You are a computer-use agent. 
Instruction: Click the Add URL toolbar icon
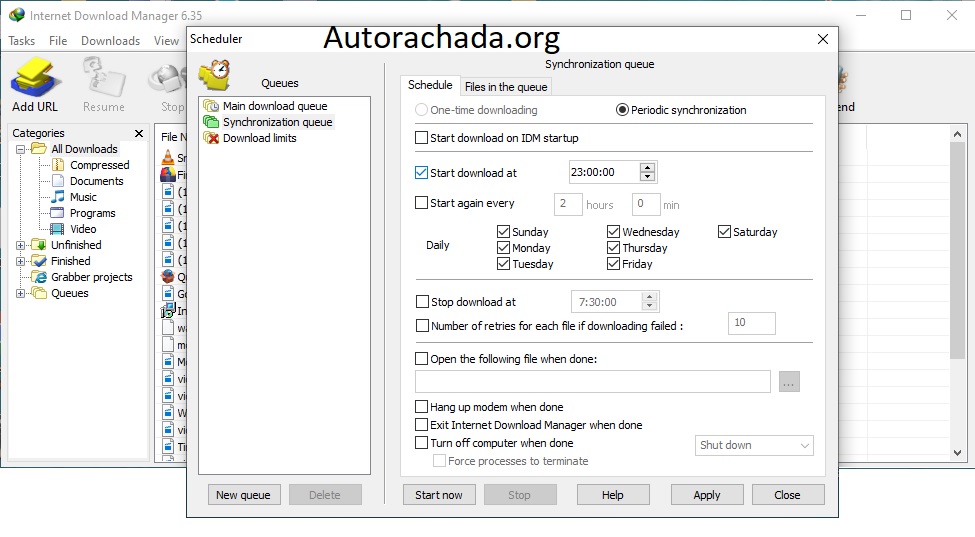pos(35,79)
